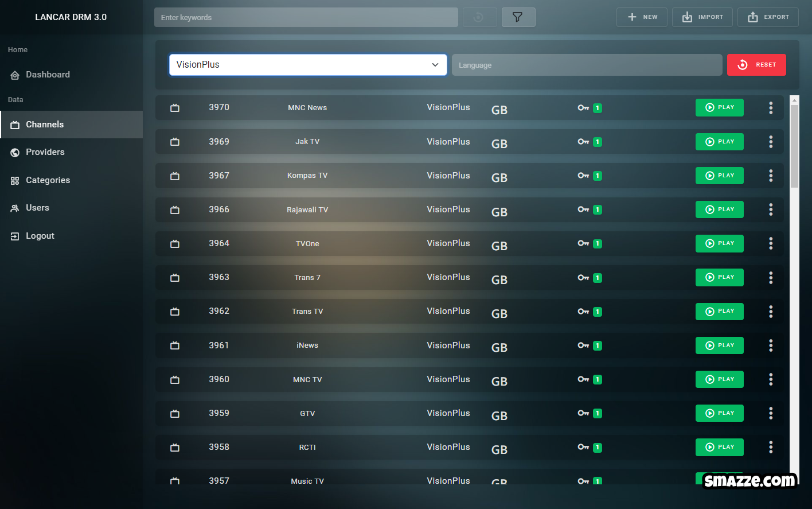Open the Dashboard page
The height and width of the screenshot is (509, 812).
(x=48, y=75)
